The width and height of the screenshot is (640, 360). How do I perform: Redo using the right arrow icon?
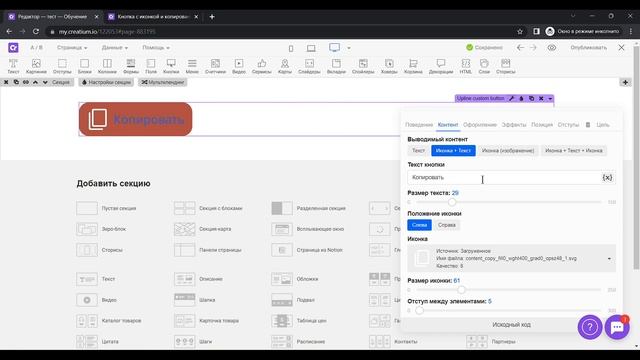click(x=533, y=48)
